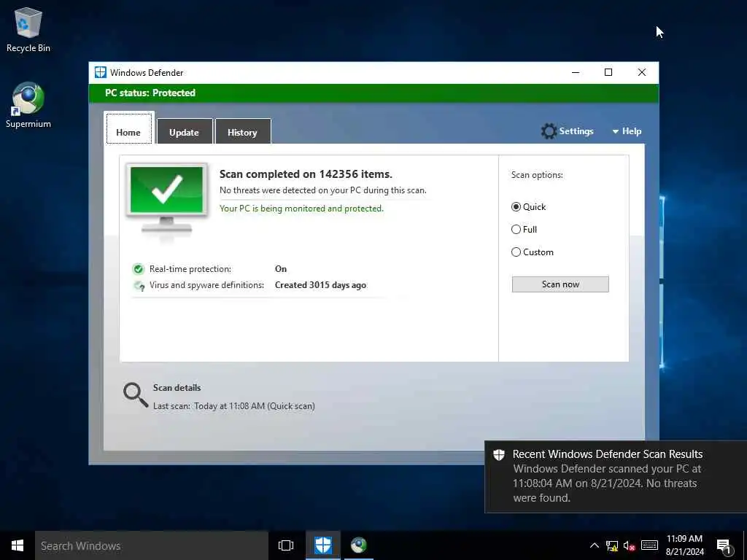
Task: Close the Windows Defender window
Action: 642,72
